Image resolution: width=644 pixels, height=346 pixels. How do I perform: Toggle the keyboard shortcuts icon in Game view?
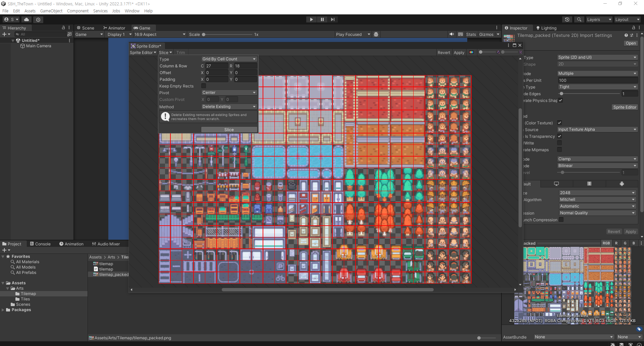pyautogui.click(x=461, y=34)
